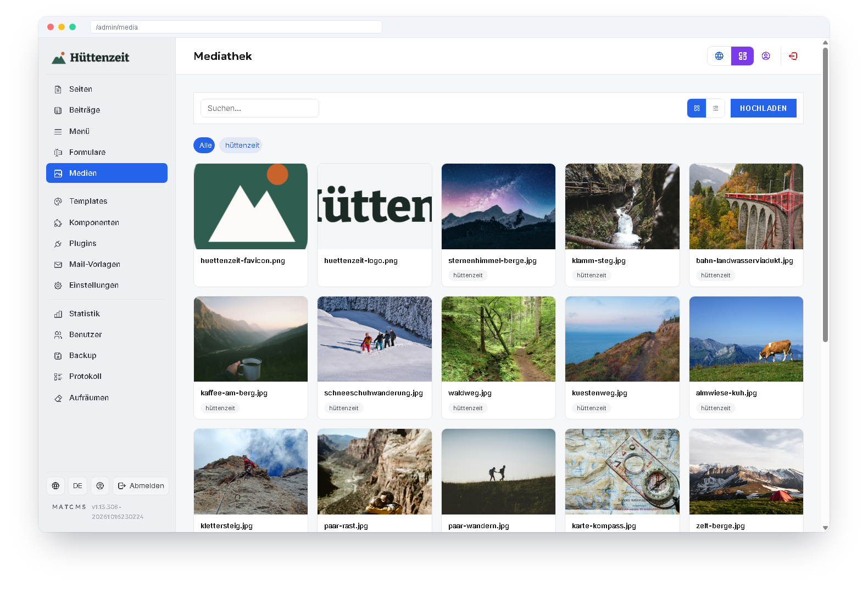This screenshot has height=604, width=868.
Task: Open Mail-Vorlagen in the sidebar
Action: tap(107, 264)
